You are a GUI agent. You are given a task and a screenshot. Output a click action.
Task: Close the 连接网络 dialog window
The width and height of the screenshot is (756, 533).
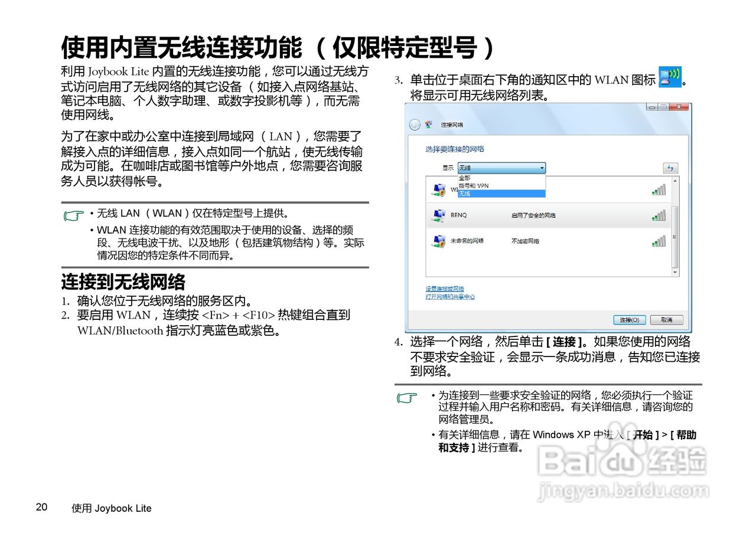680,107
